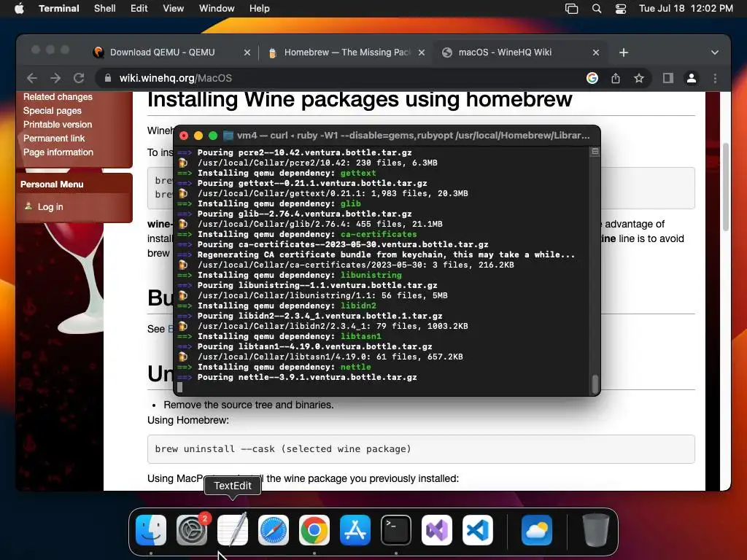Open the Window menu
The width and height of the screenshot is (747, 560).
pos(216,9)
